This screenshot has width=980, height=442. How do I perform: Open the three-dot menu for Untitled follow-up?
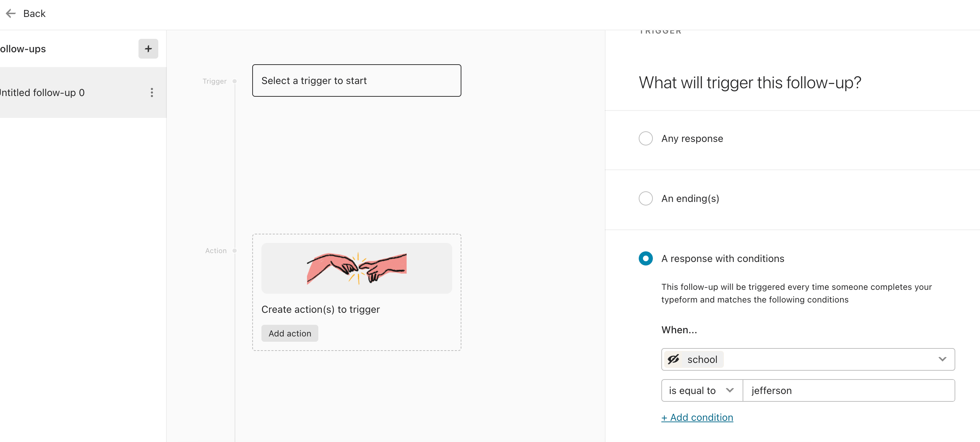[152, 92]
